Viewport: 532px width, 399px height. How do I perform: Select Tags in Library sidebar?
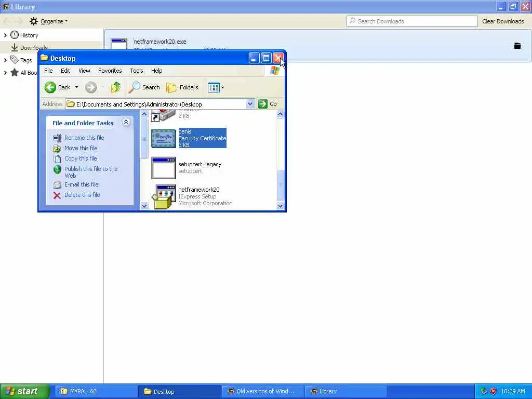tap(26, 60)
